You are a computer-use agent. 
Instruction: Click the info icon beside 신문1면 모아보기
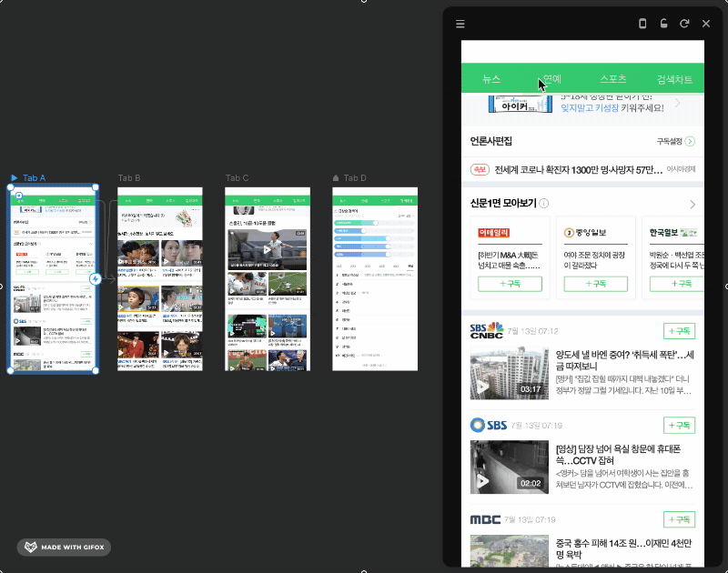(543, 203)
